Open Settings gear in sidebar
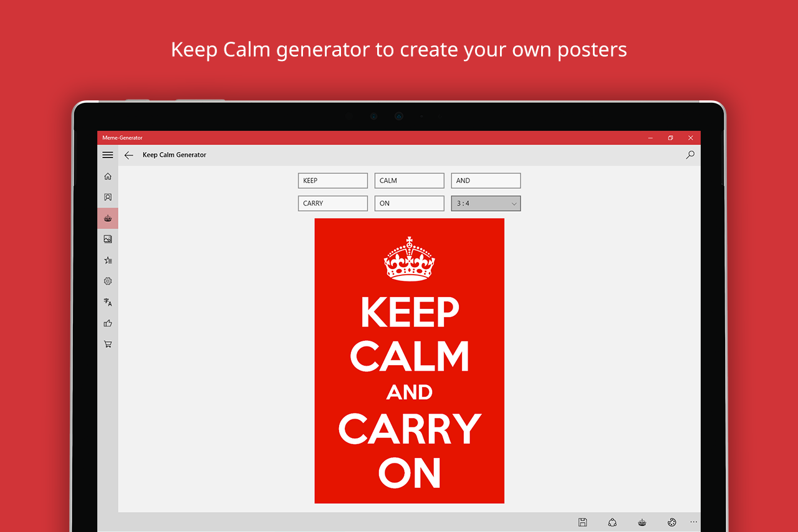798x532 pixels. click(108, 281)
